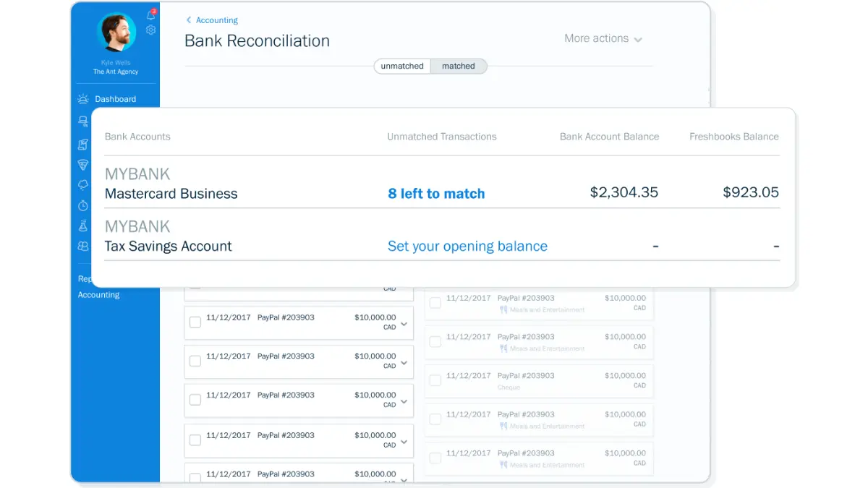Click the $2,304.35 bank account balance
The height and width of the screenshot is (488, 868).
pyautogui.click(x=624, y=192)
